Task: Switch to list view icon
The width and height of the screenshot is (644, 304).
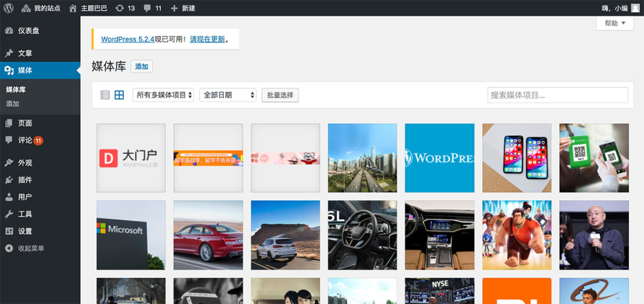Action: click(105, 95)
